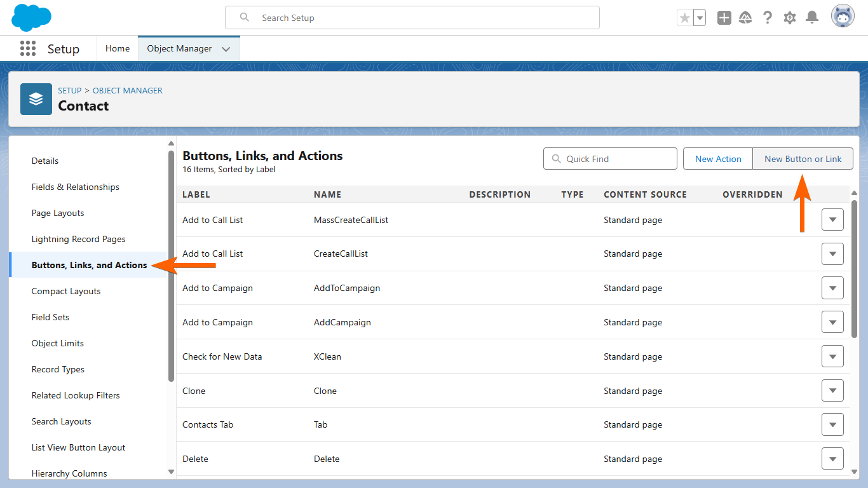Click the New Button or Link button
The image size is (868, 488).
tap(803, 159)
